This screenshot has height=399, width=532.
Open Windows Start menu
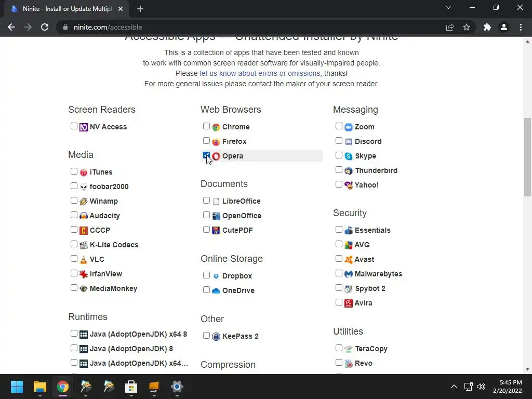coord(17,387)
